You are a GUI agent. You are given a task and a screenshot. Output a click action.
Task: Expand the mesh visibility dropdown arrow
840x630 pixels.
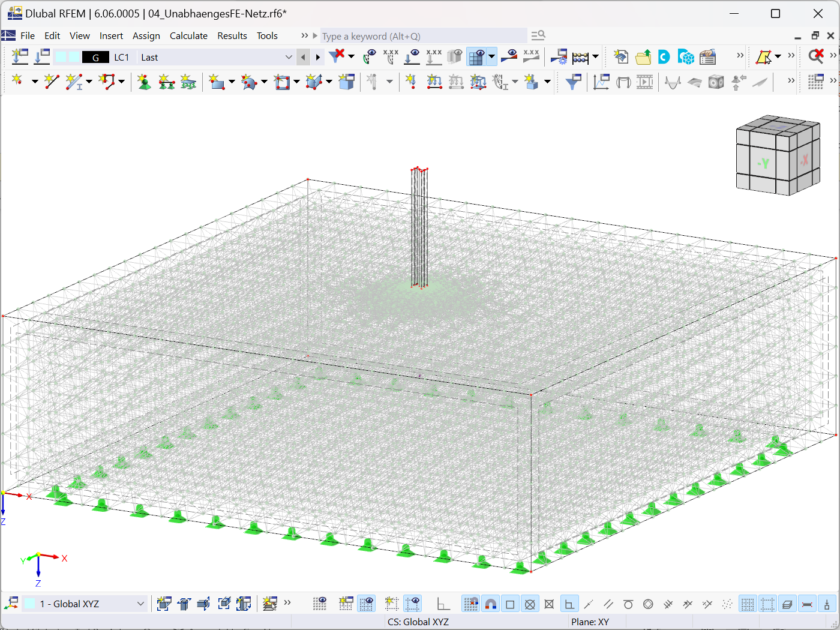point(491,57)
